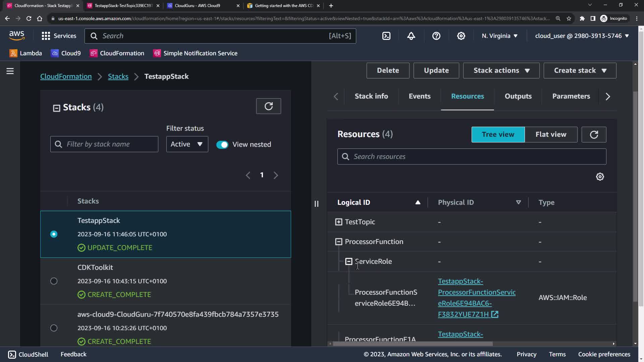Open resources table preferences gear
Viewport: 644px width, 362px height.
(x=600, y=177)
